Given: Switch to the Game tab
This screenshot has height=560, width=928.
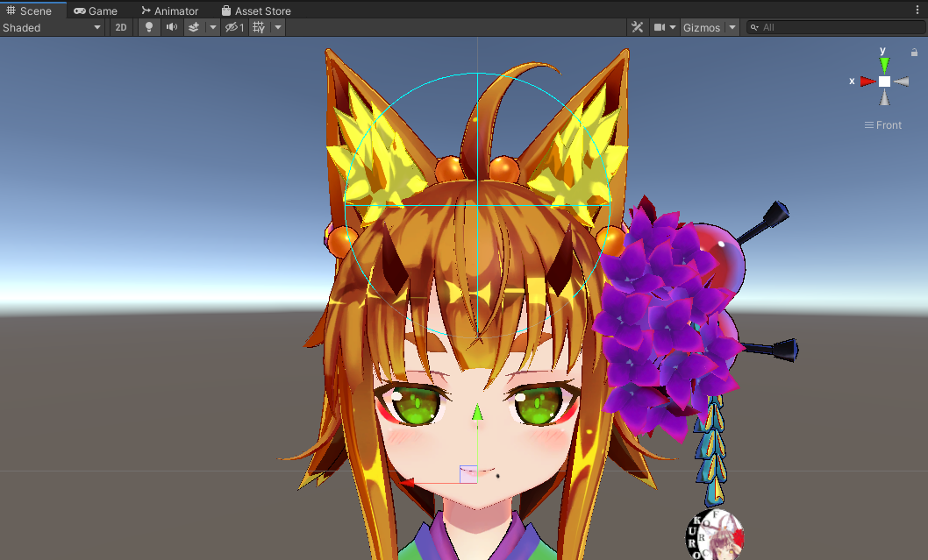Looking at the screenshot, I should [96, 11].
